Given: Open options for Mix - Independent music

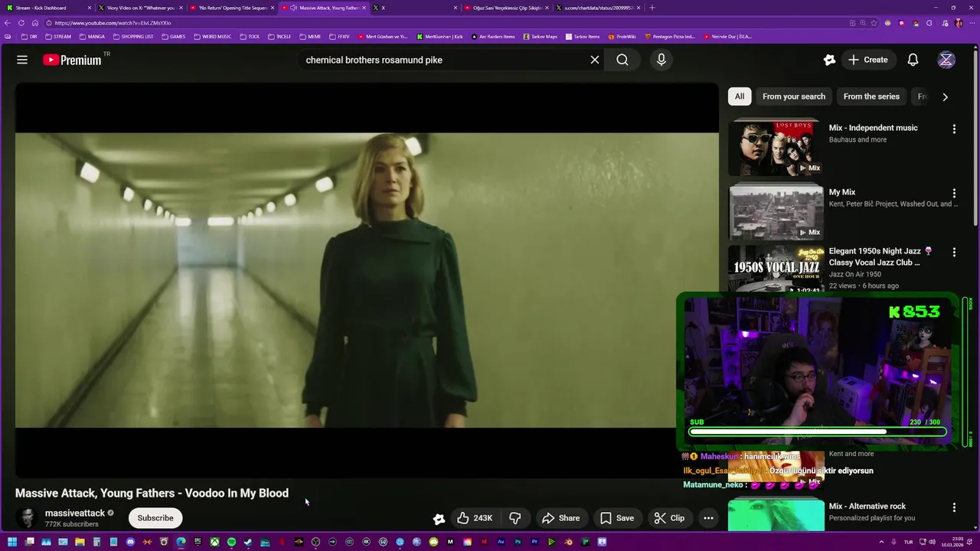Looking at the screenshot, I should [954, 129].
